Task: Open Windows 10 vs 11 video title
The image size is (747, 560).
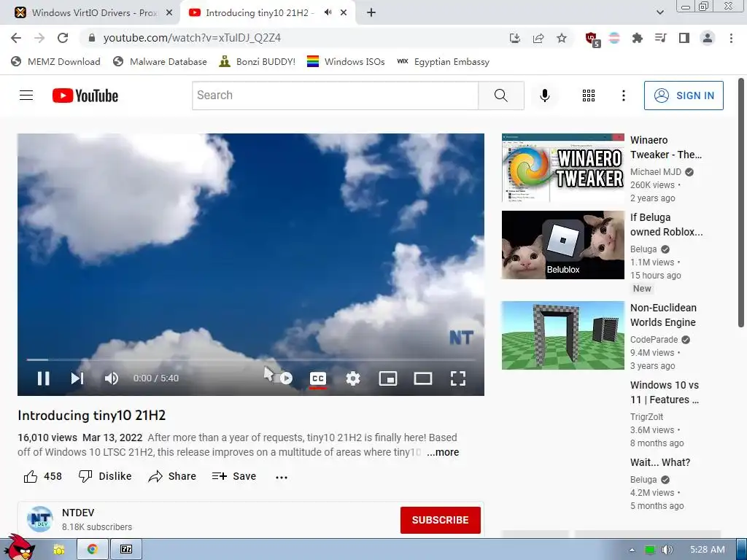Action: pos(665,392)
